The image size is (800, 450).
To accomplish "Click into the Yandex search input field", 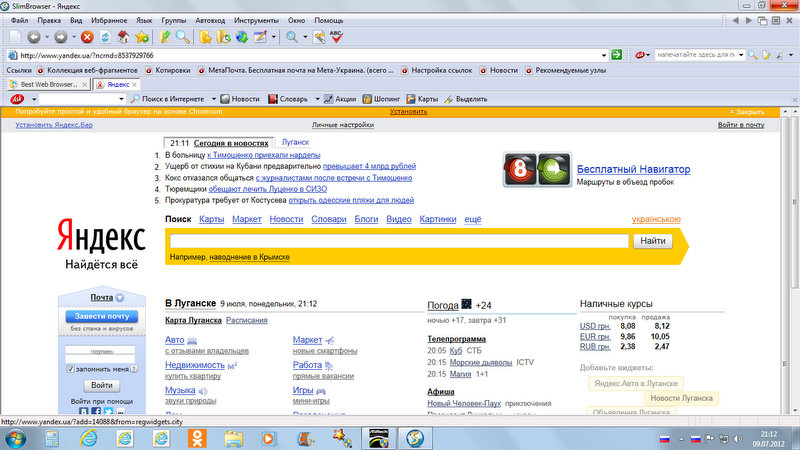I will [x=399, y=241].
